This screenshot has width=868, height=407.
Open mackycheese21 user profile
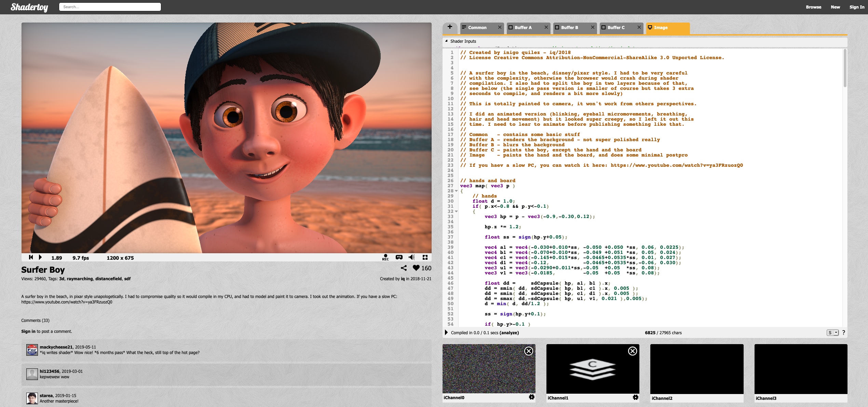56,347
